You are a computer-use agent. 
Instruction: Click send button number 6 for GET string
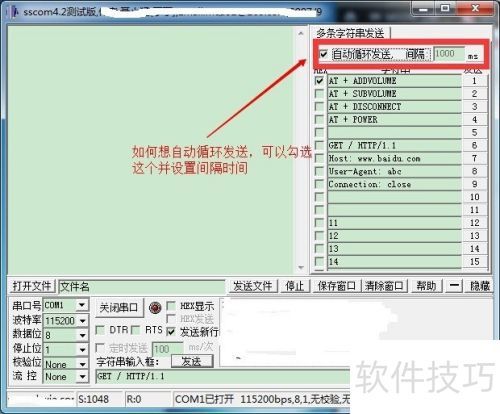click(x=474, y=145)
